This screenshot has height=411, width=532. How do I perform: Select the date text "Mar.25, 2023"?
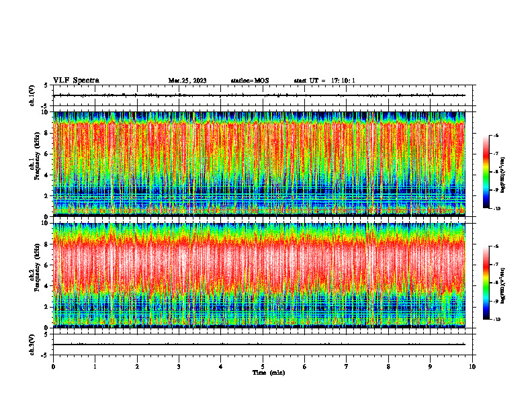187,81
